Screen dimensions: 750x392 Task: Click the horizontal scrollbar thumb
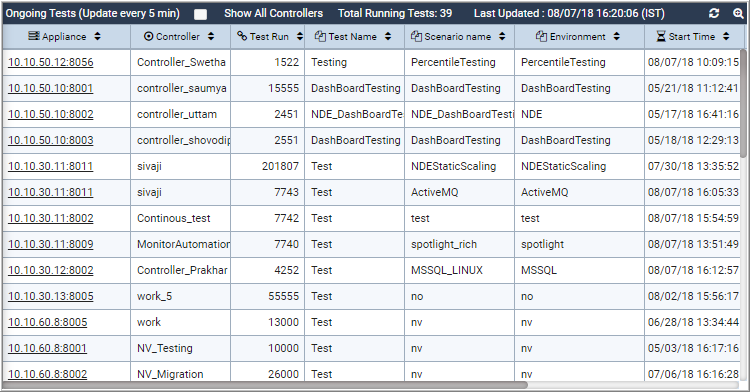click(265, 385)
